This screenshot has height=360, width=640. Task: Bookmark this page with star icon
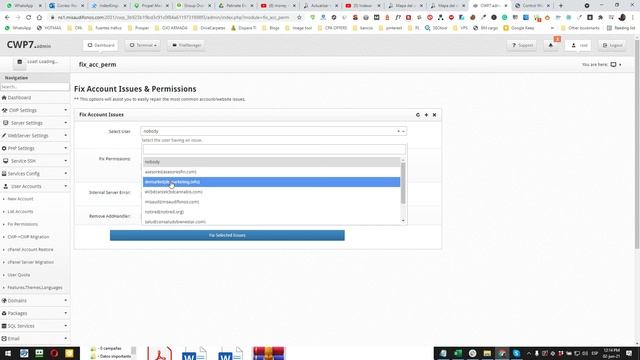click(x=299, y=18)
